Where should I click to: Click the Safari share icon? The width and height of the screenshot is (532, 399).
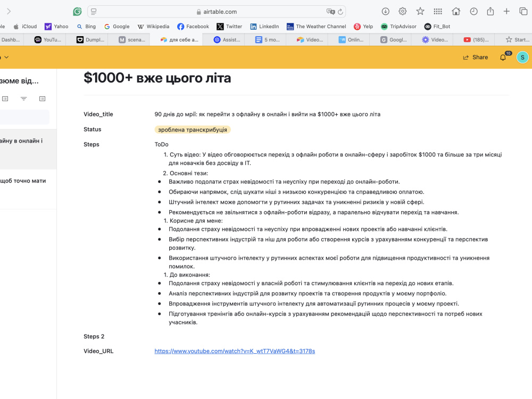[x=491, y=11]
